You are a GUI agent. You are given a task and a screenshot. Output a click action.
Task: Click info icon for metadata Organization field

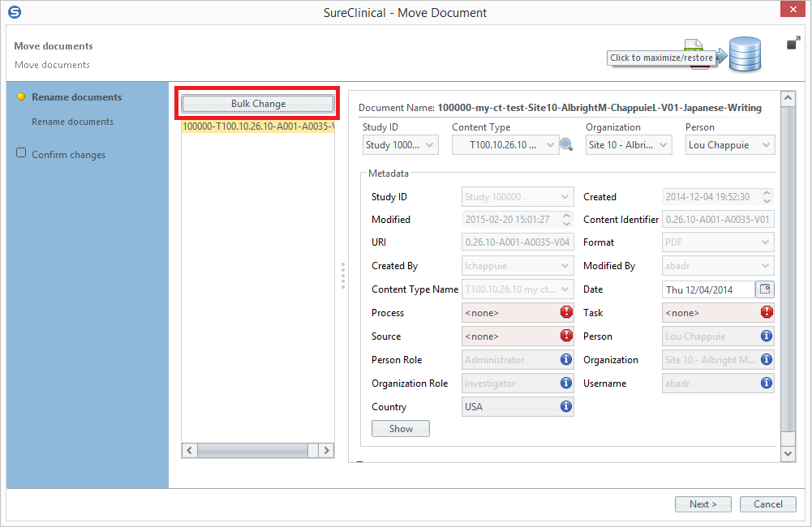(767, 359)
